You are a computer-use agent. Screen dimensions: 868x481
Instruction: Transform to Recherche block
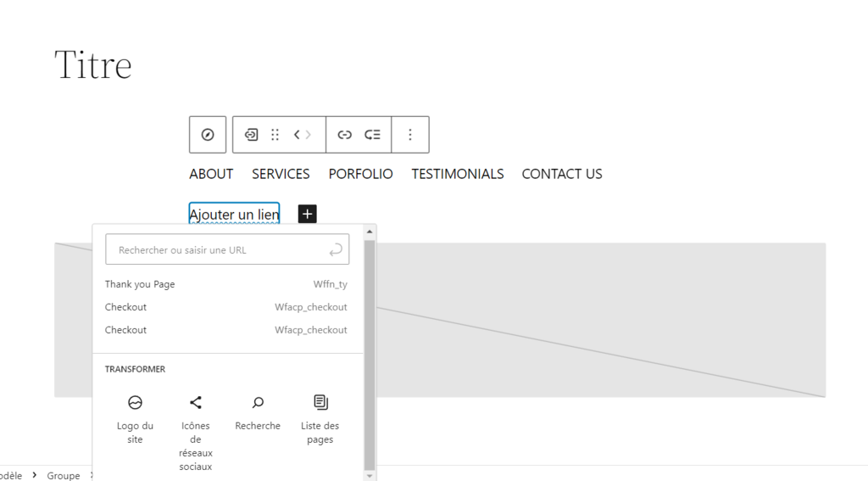pyautogui.click(x=258, y=413)
